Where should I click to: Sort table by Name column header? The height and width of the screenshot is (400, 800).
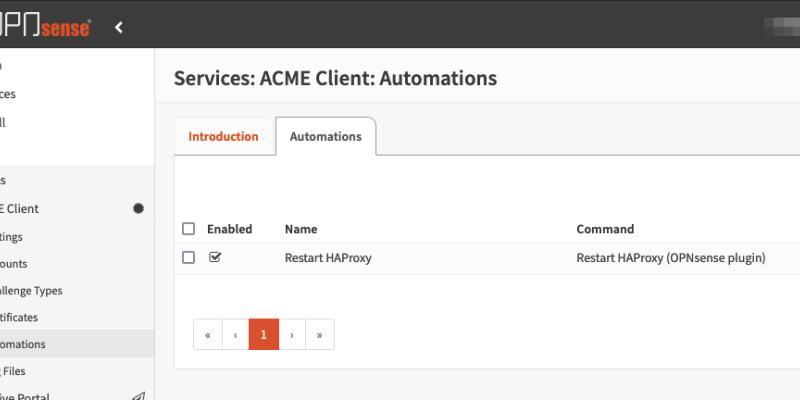point(301,229)
